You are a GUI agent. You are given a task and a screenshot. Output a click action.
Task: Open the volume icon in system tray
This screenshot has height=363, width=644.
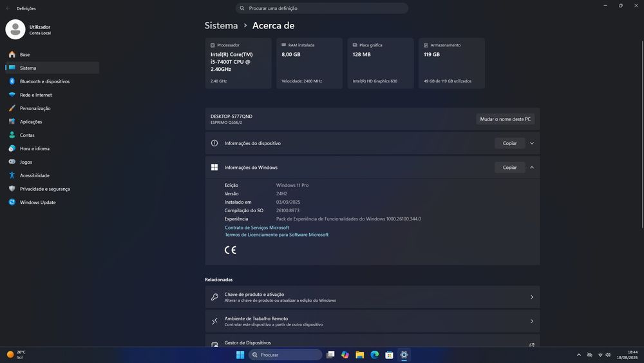coord(608,355)
